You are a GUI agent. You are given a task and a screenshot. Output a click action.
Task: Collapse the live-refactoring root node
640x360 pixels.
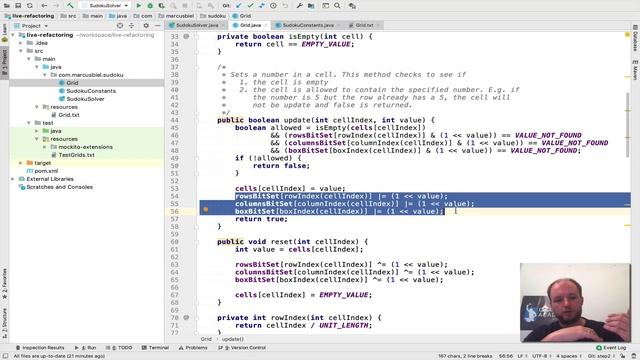[13, 35]
